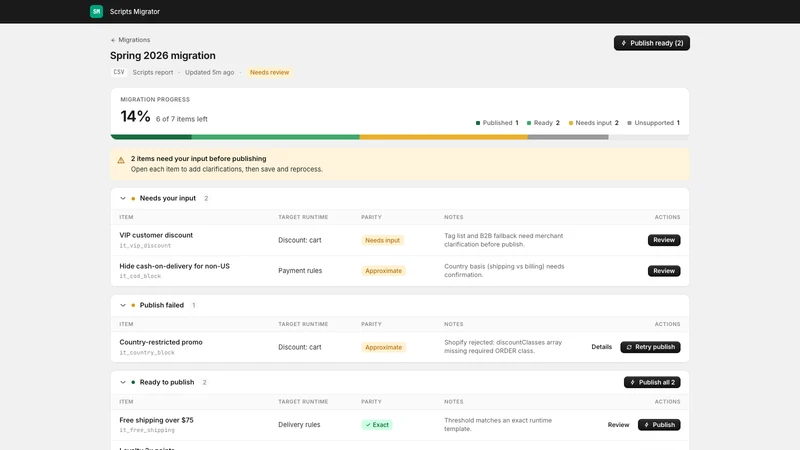Review Hide cash-on-delivery for non-US item
Viewport: 800px width, 450px height.
664,271
